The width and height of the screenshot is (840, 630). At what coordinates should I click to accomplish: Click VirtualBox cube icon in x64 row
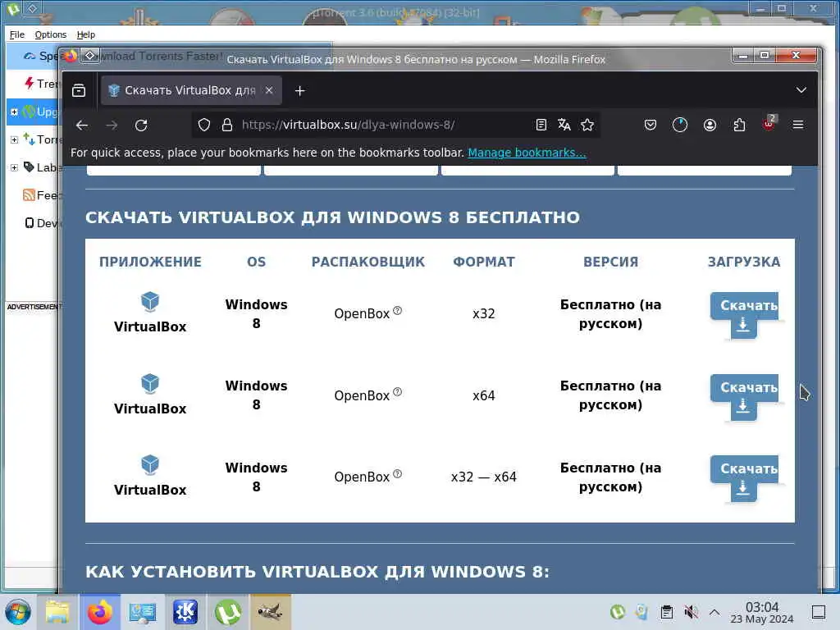150,384
